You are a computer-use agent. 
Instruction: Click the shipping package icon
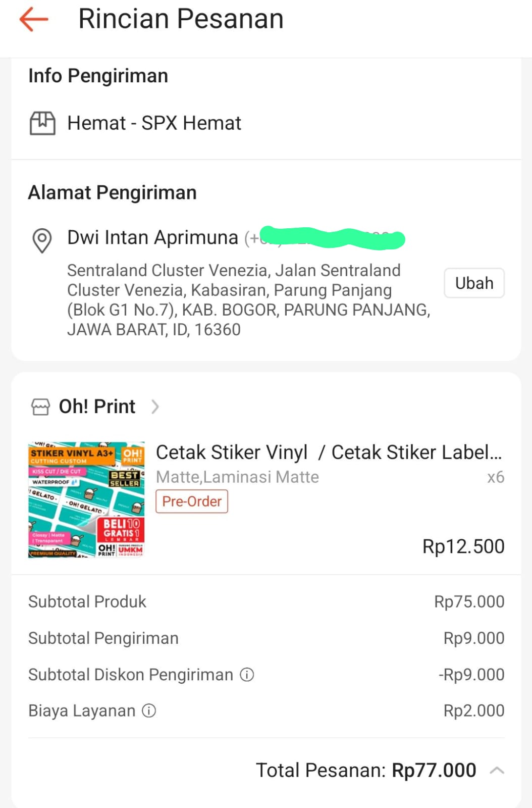click(x=42, y=123)
